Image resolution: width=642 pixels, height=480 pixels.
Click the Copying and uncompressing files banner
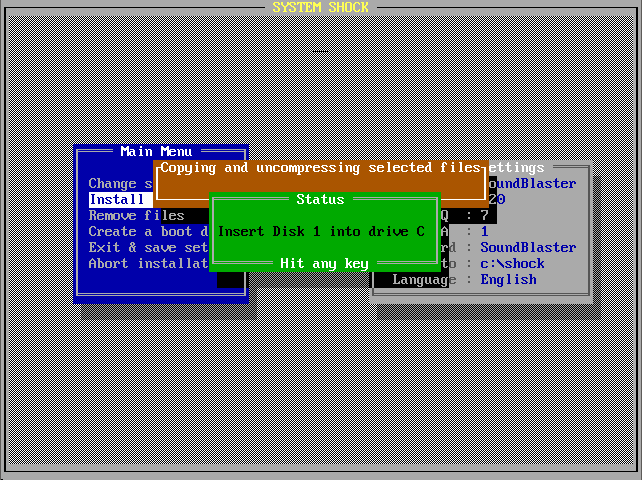tap(320, 168)
